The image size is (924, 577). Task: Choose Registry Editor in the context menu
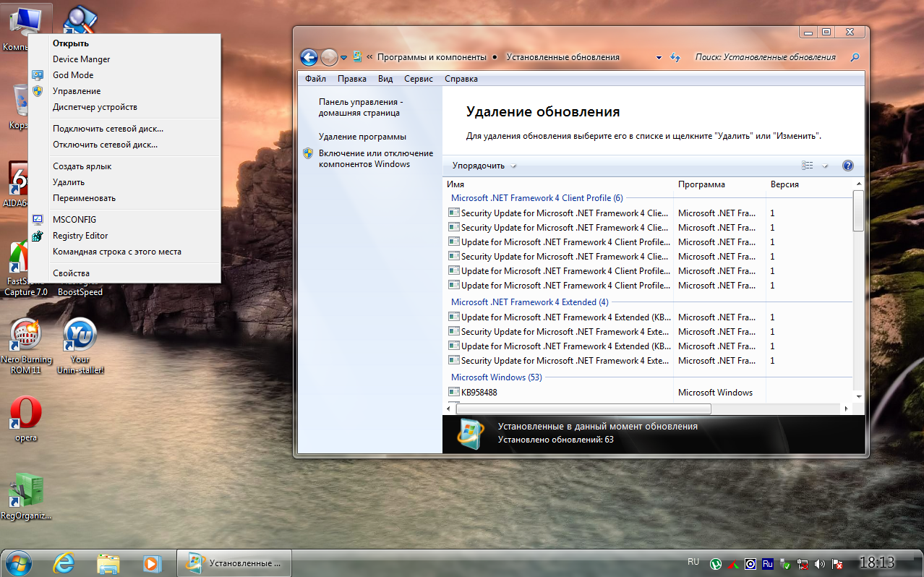click(x=124, y=236)
